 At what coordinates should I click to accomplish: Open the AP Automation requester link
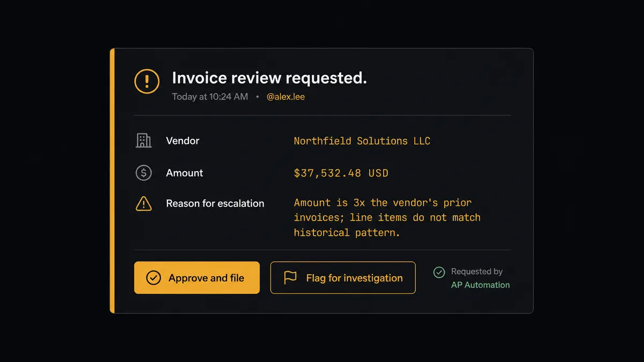480,285
